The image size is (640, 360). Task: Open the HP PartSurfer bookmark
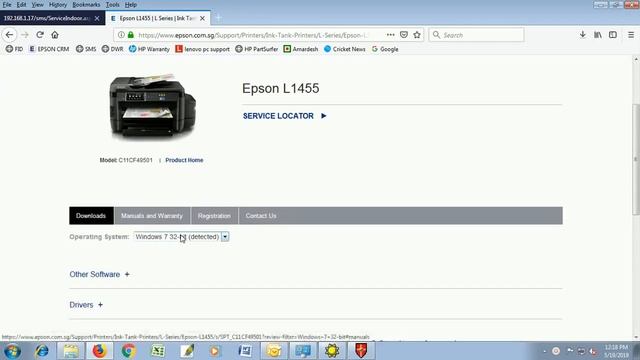[x=257, y=49]
